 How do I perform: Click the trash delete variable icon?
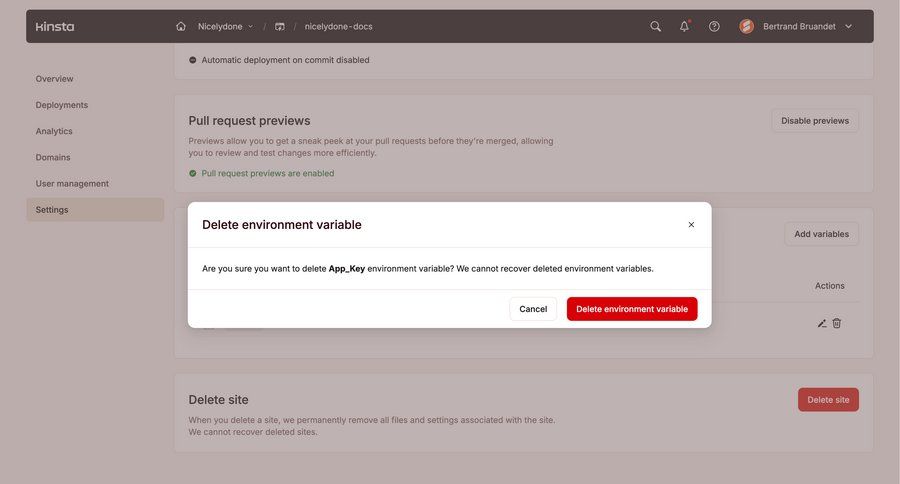click(x=837, y=323)
